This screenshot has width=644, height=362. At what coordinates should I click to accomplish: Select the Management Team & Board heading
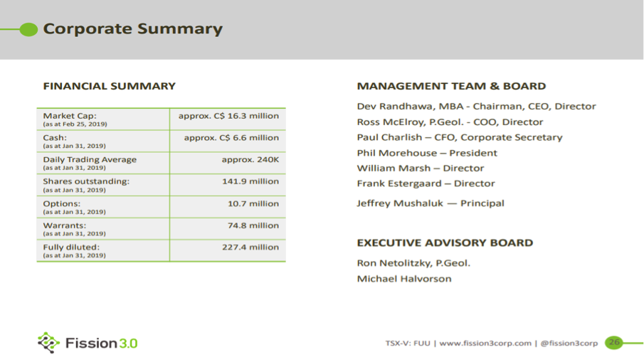click(x=451, y=86)
